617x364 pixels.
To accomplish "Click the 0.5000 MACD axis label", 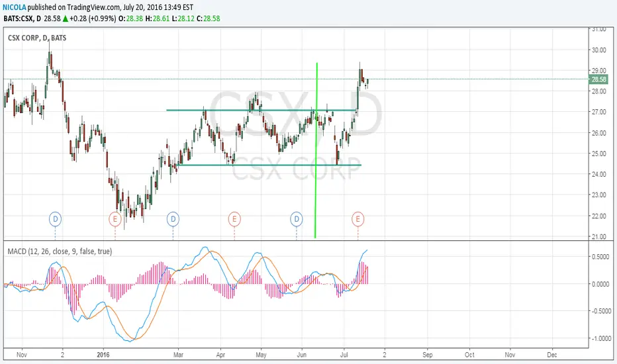I will (600, 257).
